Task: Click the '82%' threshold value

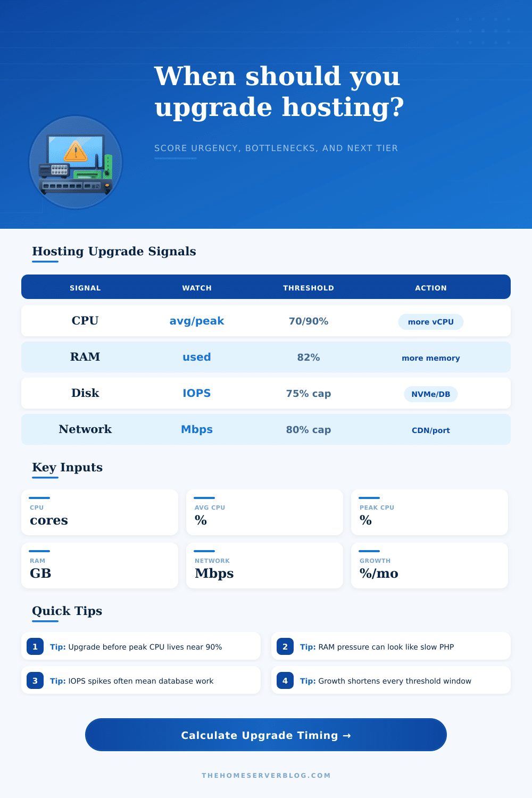Action: tap(309, 358)
